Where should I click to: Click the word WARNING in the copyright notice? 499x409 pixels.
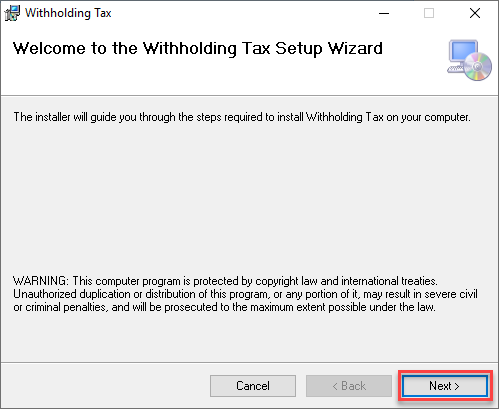tap(41, 281)
